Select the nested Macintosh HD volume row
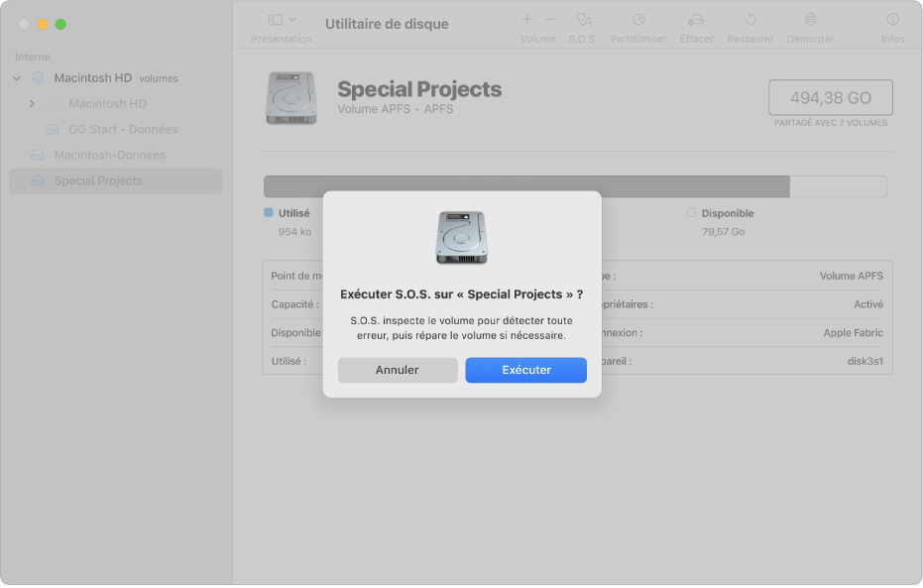Screen dimensions: 923x588 click(x=116, y=103)
